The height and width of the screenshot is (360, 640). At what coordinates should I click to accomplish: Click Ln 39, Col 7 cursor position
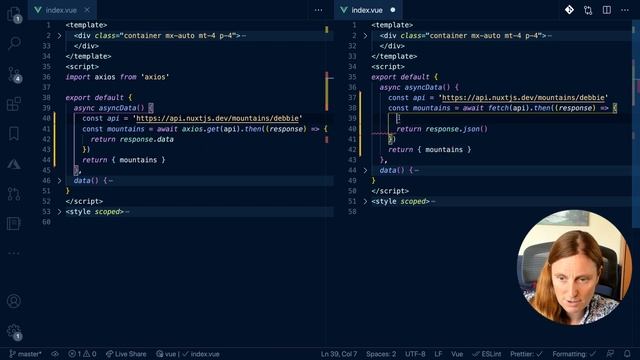(339, 354)
